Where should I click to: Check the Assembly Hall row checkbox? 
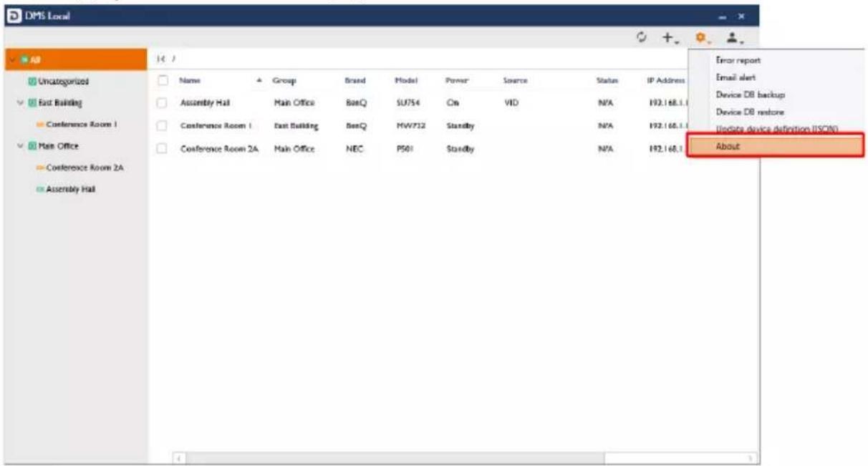click(x=163, y=103)
